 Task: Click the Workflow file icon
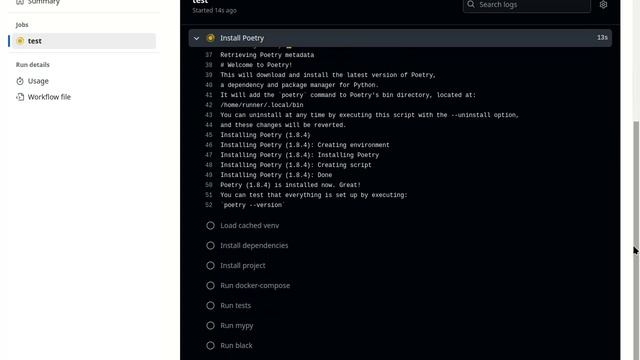click(x=20, y=97)
